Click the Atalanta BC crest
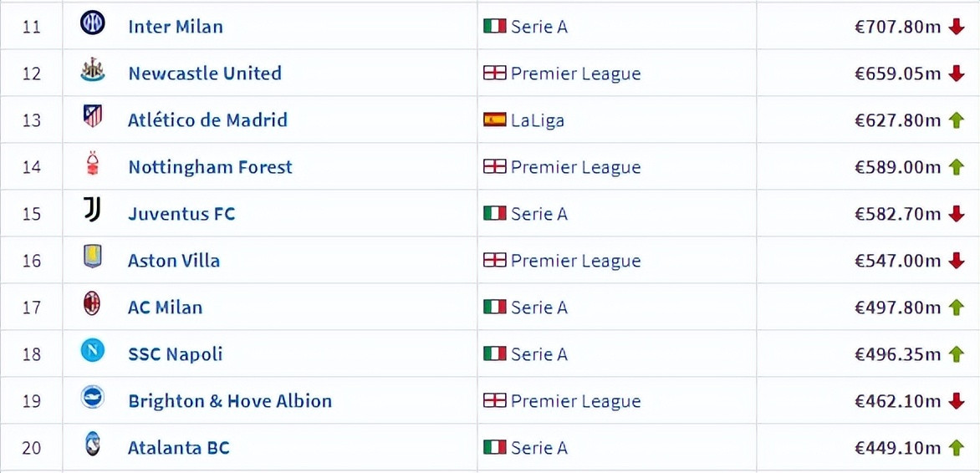 (93, 445)
